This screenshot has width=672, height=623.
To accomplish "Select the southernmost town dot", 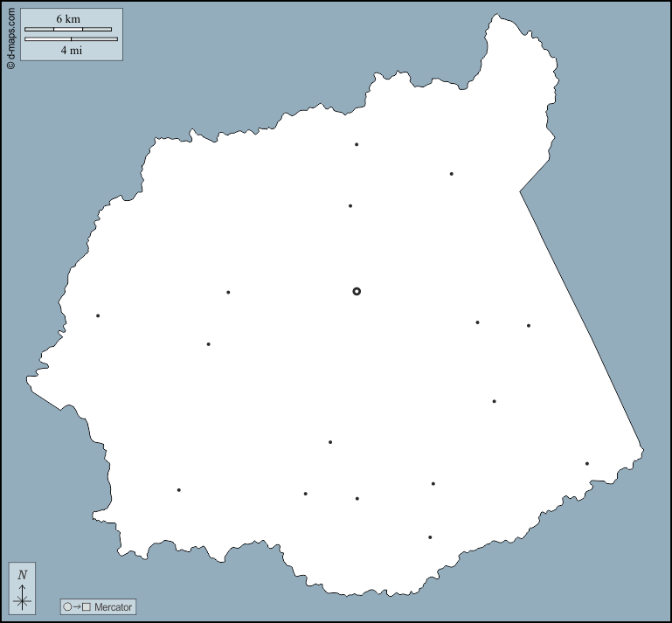I will click(x=430, y=537).
